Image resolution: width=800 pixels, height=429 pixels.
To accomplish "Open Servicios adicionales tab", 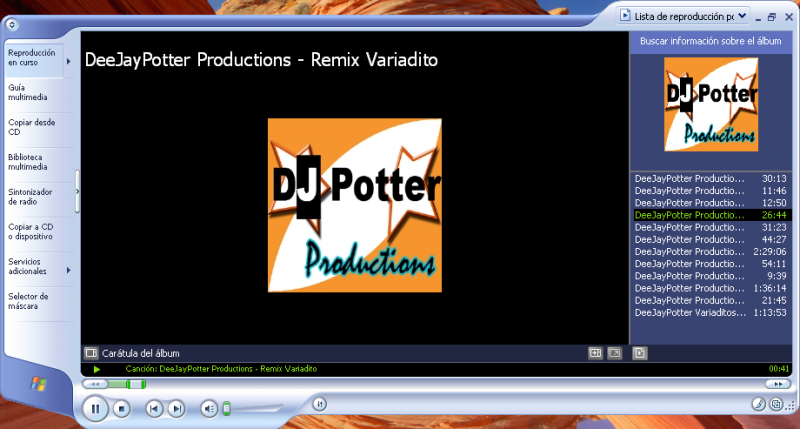I will 34,266.
